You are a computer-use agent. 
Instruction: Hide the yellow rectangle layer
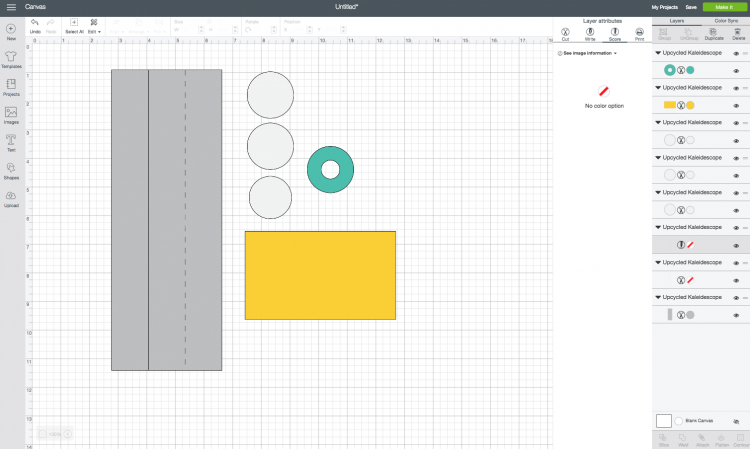coord(736,106)
